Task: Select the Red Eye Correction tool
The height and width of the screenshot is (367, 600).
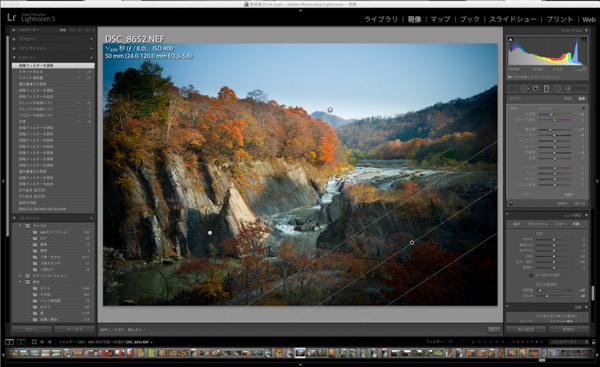Action: tap(535, 88)
